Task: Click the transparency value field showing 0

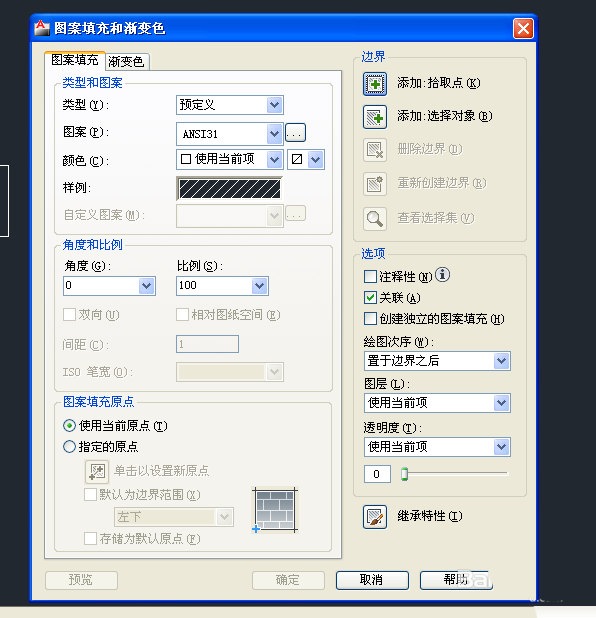Action: 378,474
